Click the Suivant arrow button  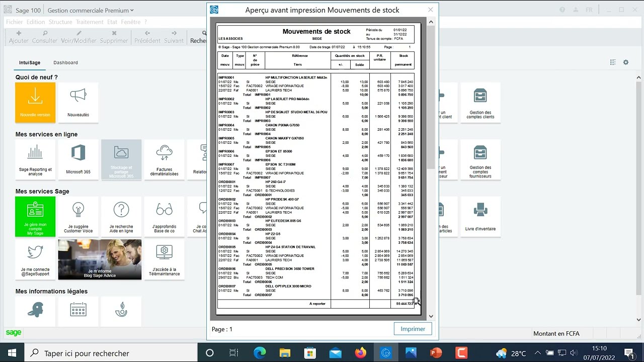coord(174,37)
